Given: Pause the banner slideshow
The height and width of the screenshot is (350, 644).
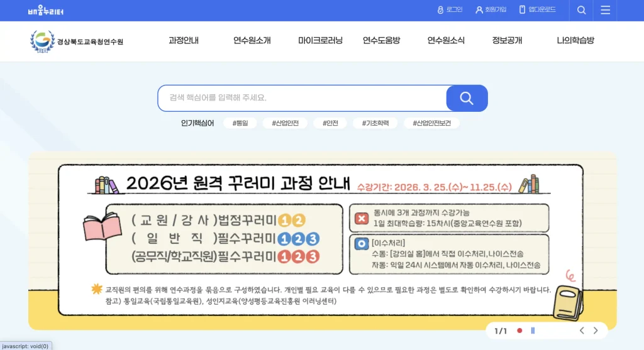Looking at the screenshot, I should (533, 331).
